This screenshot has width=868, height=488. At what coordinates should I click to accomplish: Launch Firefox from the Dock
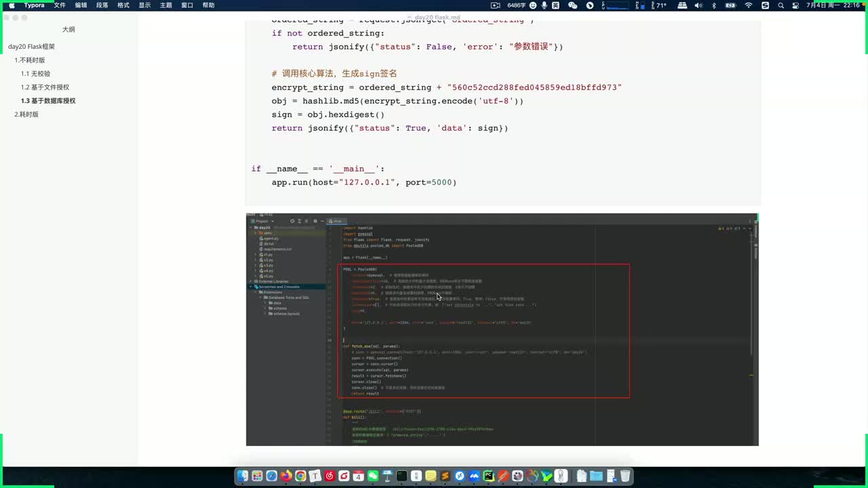286,476
